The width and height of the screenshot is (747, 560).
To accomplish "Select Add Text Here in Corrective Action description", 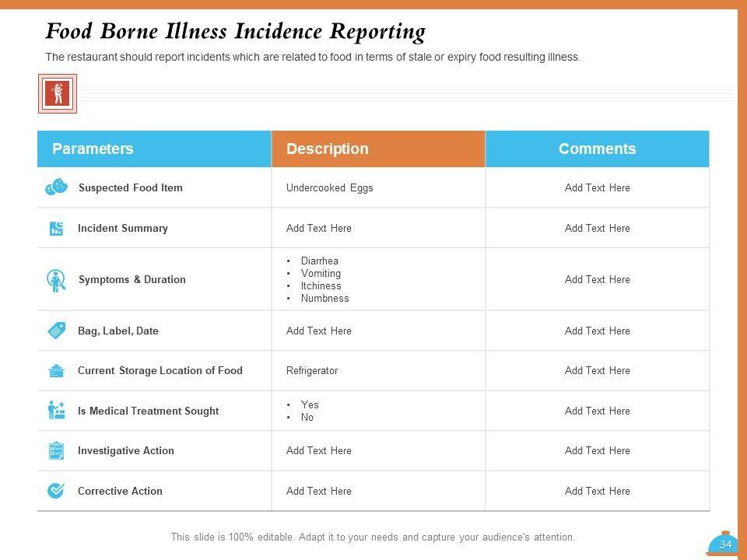I will pos(319,491).
